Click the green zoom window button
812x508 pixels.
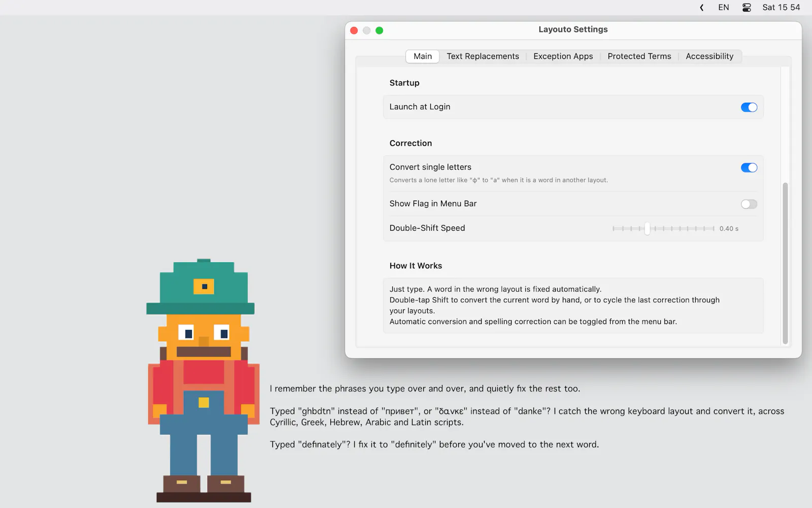[379, 30]
